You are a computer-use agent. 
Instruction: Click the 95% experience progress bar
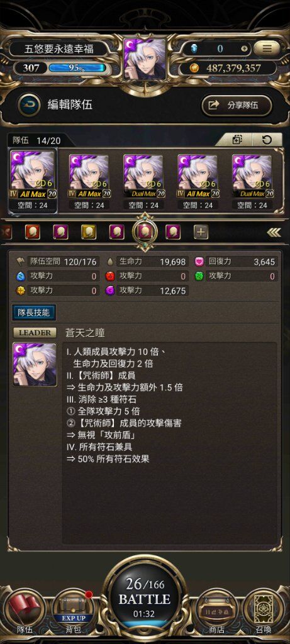click(x=77, y=68)
